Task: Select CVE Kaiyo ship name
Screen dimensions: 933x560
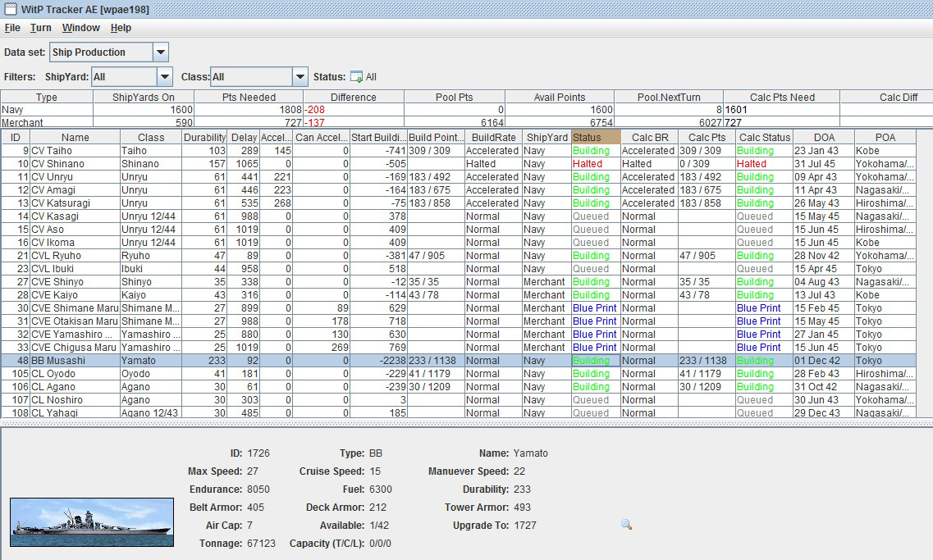Action: [55, 295]
